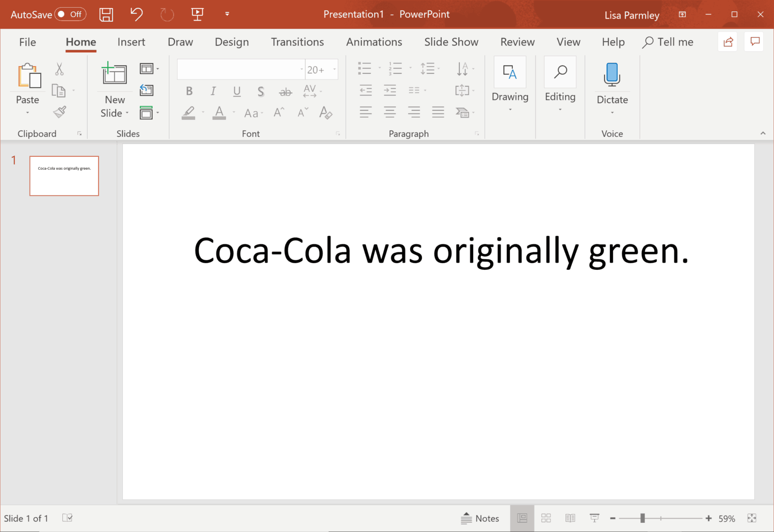Image resolution: width=774 pixels, height=532 pixels.
Task: Collapse the ribbon
Action: (763, 133)
